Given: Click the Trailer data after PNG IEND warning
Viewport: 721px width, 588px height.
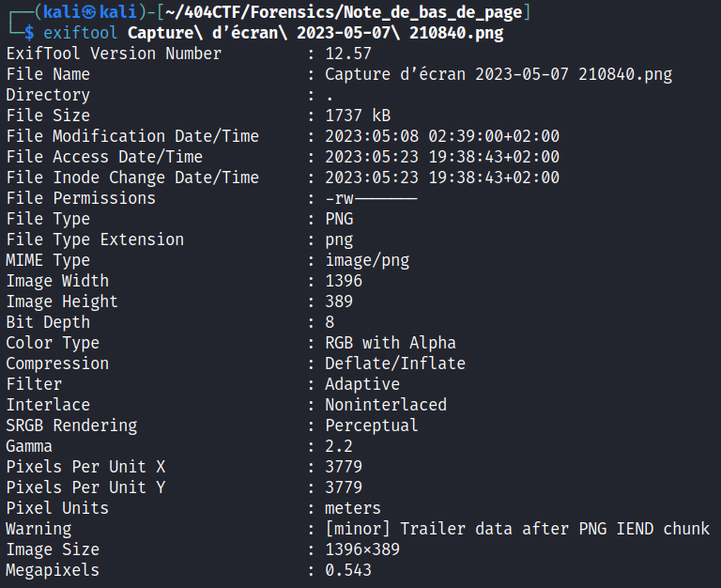Looking at the screenshot, I should point(517,529).
